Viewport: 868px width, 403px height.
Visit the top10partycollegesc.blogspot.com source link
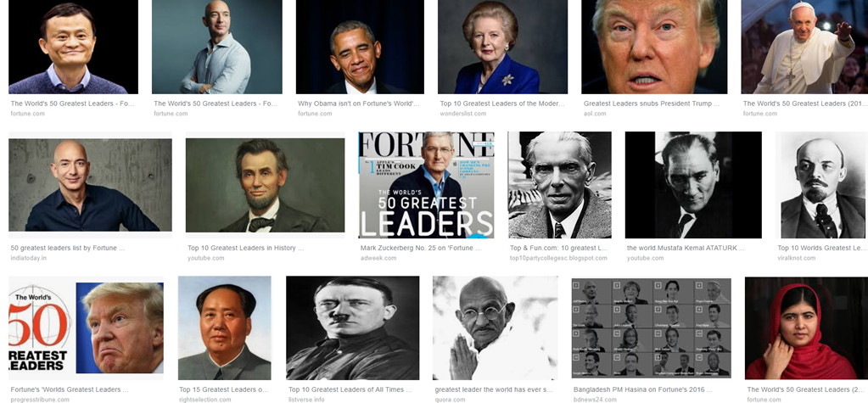point(558,258)
